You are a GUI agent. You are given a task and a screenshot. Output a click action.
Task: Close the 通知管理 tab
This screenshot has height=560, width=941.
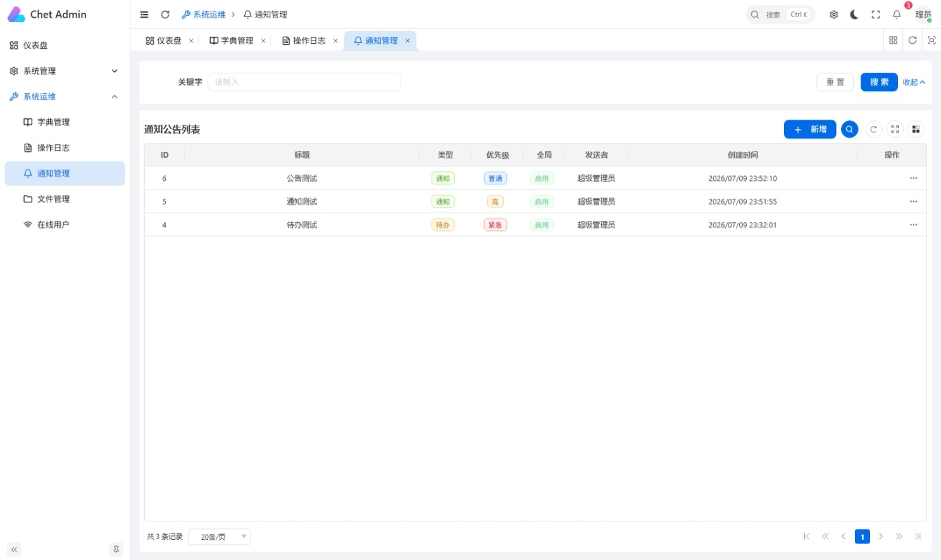point(408,40)
